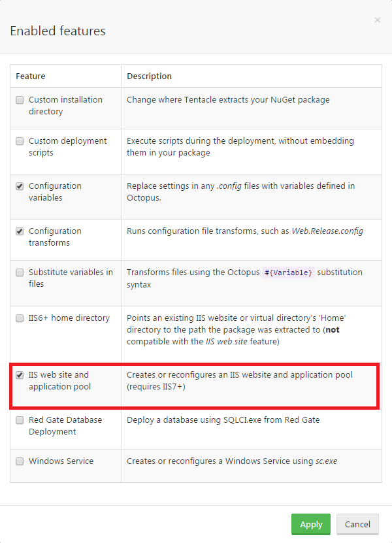The image size is (392, 543).
Task: Enable Custom installation directory checkbox
Action: pos(20,101)
